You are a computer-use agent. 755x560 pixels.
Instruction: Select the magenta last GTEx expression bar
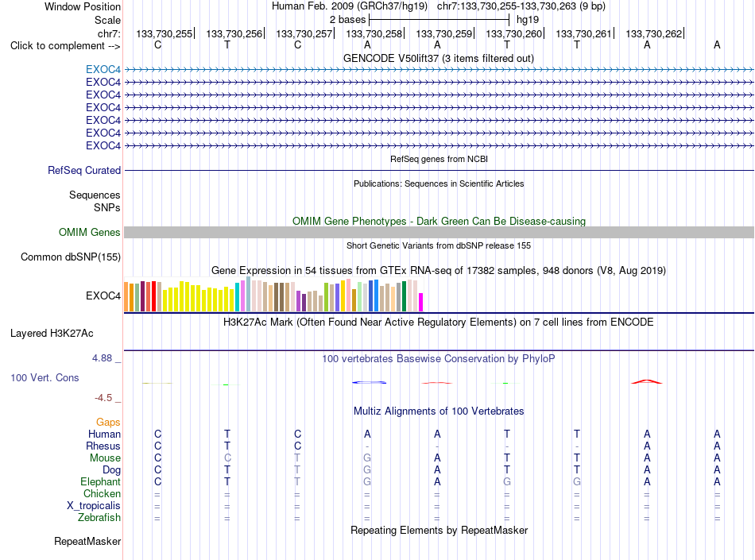tap(421, 302)
